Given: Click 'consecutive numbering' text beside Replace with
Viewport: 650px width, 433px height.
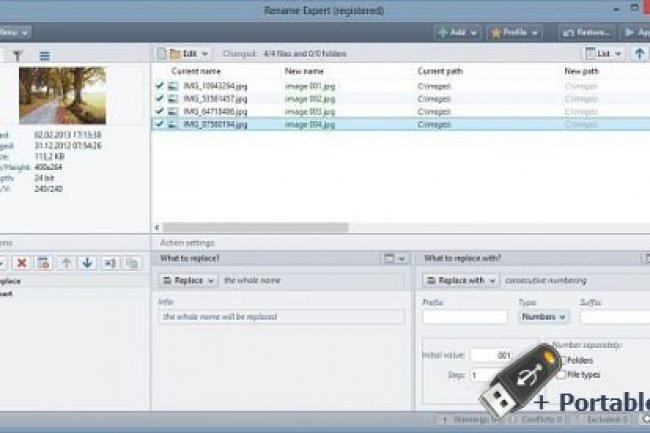Looking at the screenshot, I should click(546, 281).
